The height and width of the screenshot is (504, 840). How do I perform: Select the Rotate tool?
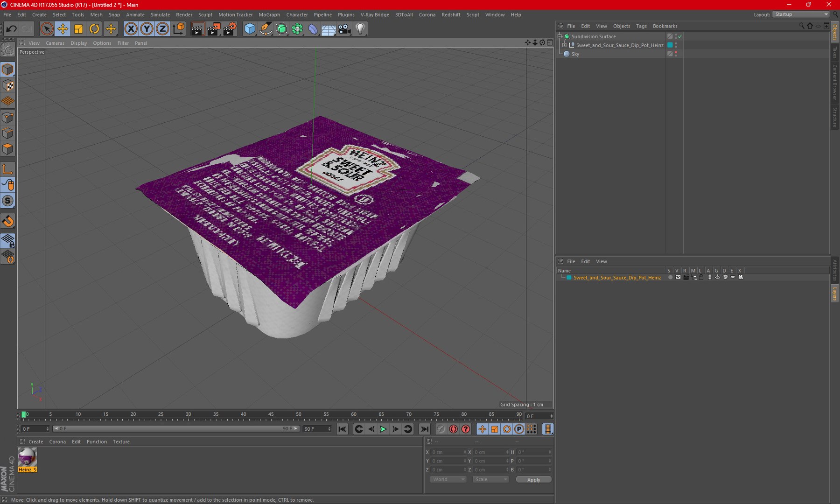[94, 29]
